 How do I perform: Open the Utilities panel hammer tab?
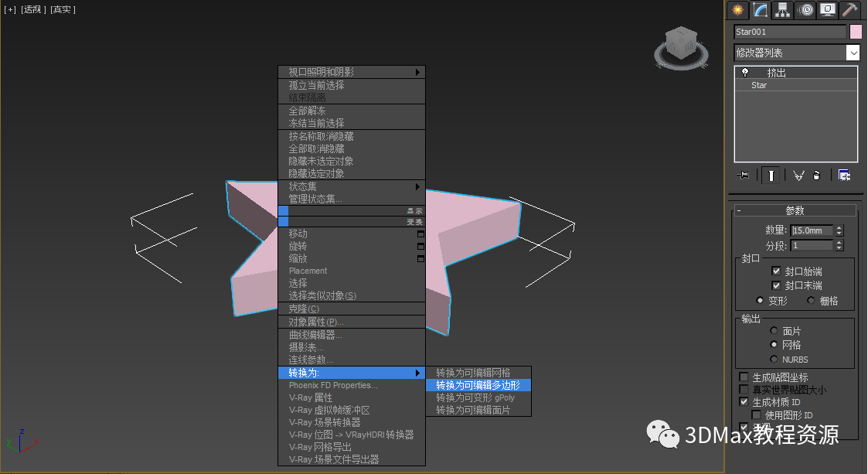[849, 9]
